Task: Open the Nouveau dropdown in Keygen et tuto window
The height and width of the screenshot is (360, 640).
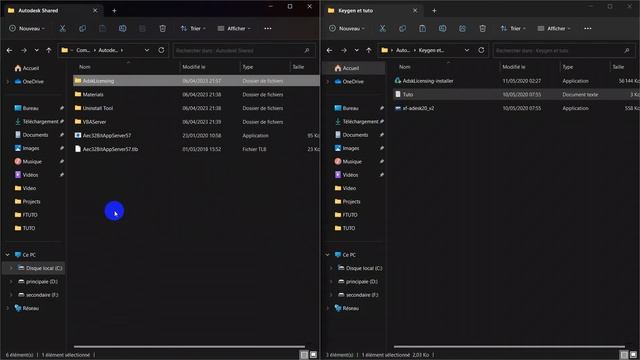Action: (347, 28)
